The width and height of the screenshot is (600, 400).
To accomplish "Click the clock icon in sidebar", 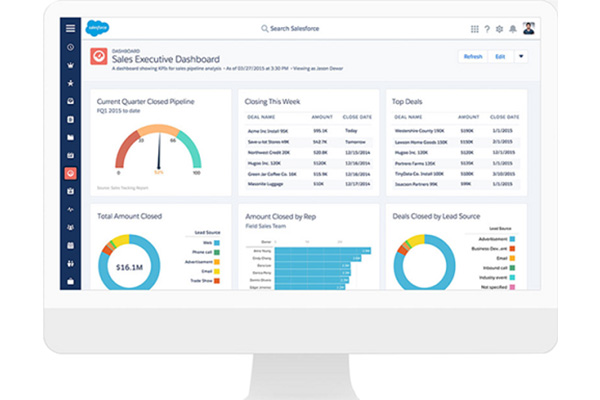I will 70,47.
